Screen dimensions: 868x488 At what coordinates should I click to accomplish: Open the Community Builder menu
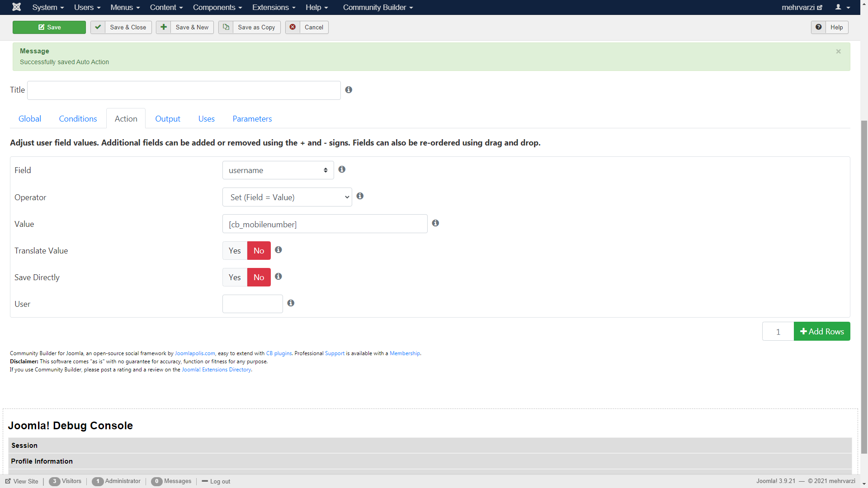pyautogui.click(x=378, y=7)
